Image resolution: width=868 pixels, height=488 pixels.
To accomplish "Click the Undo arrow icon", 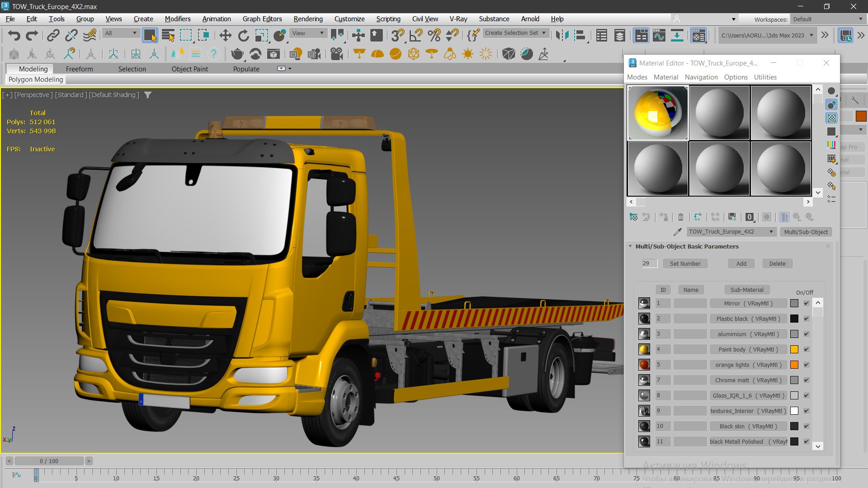I will pos(14,35).
